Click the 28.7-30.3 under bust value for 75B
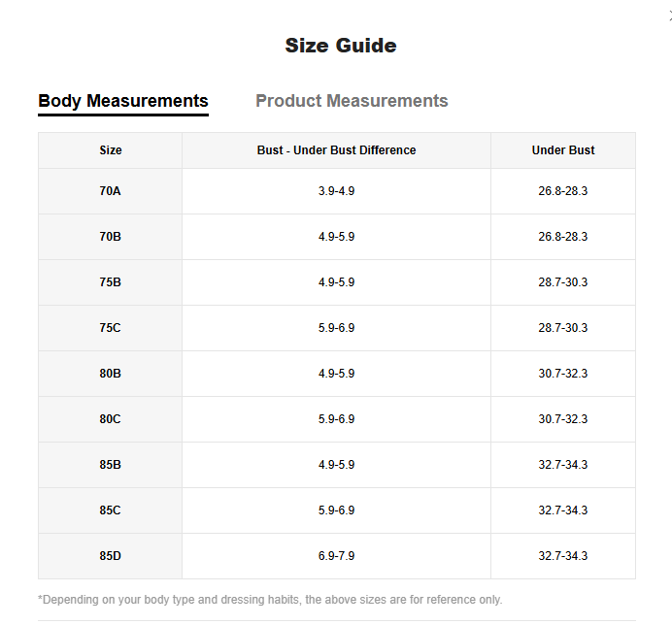Image resolution: width=672 pixels, height=625 pixels. (563, 282)
